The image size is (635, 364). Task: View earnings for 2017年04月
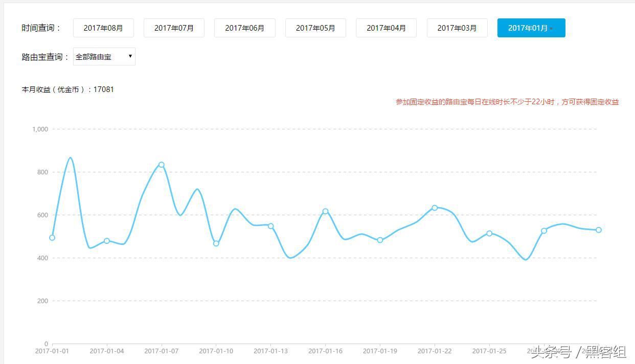386,28
